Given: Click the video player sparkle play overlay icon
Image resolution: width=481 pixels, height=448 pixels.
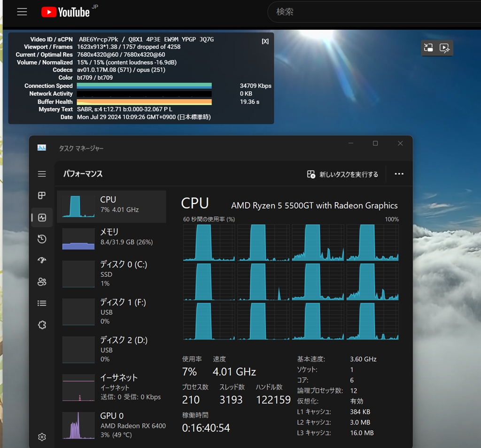Looking at the screenshot, I should click(444, 47).
